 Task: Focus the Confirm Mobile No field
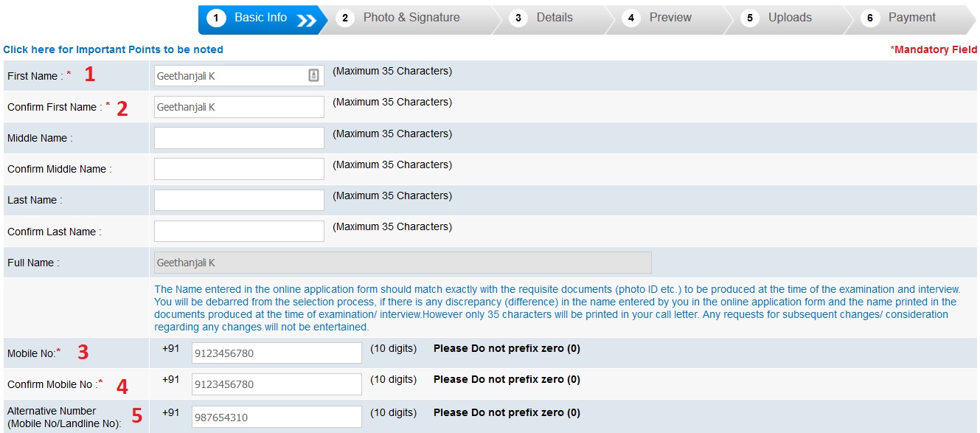(x=277, y=384)
